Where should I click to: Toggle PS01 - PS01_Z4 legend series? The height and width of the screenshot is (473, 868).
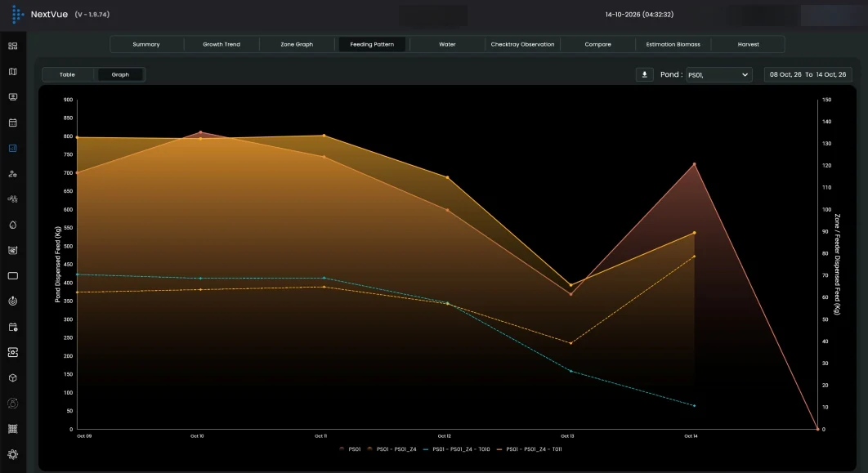coord(392,449)
